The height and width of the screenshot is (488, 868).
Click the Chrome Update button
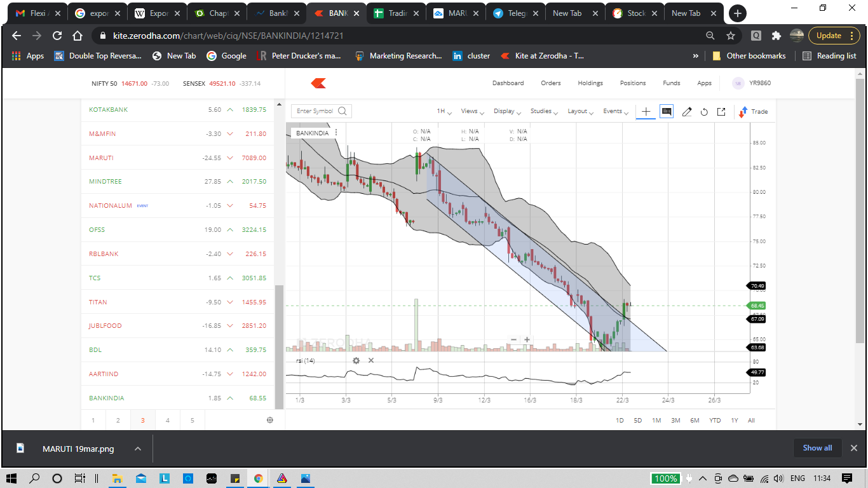tap(834, 36)
